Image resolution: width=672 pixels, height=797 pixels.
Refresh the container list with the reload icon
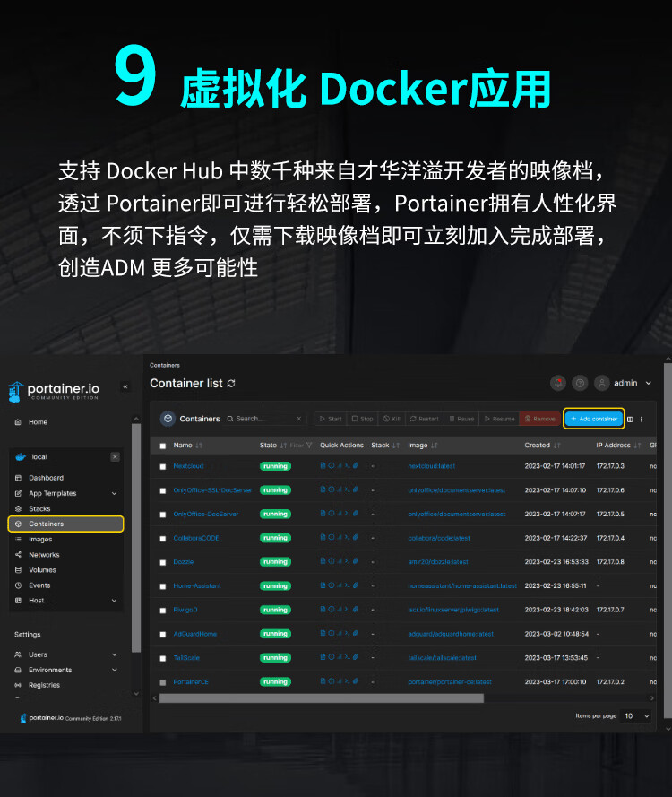(x=231, y=383)
